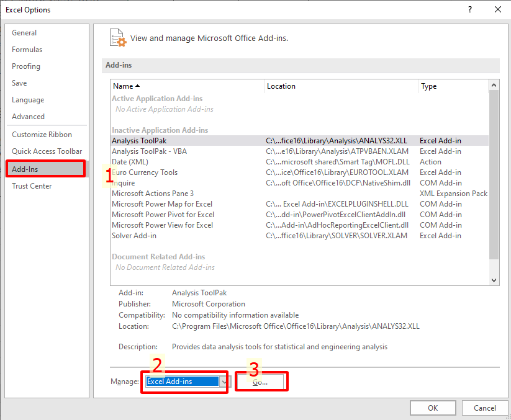Select Microsoft Actions Pane 3 row
This screenshot has width=511, height=420.
299,194
